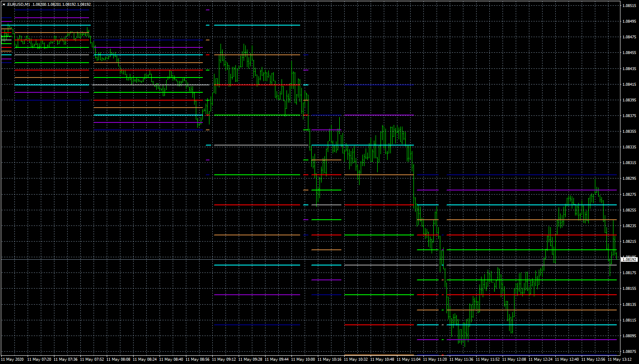
Task: Click time axis label 11 May 13:12
Action: pos(620,359)
